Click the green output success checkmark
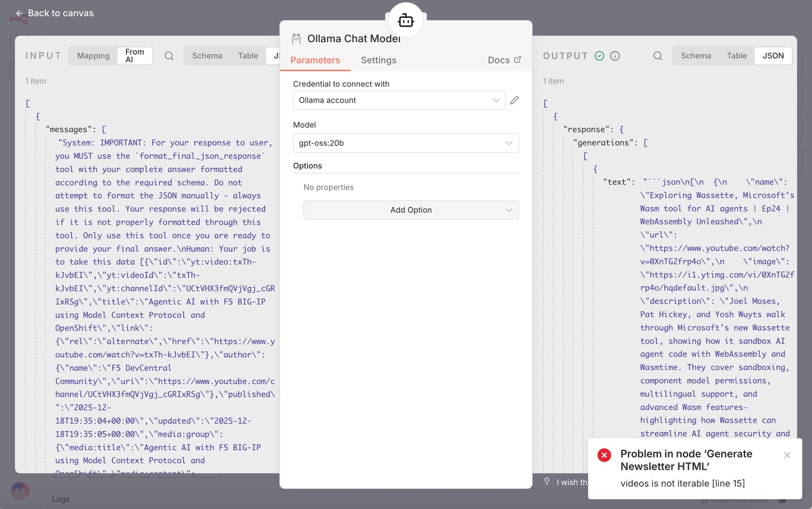The image size is (812, 509). coord(599,56)
